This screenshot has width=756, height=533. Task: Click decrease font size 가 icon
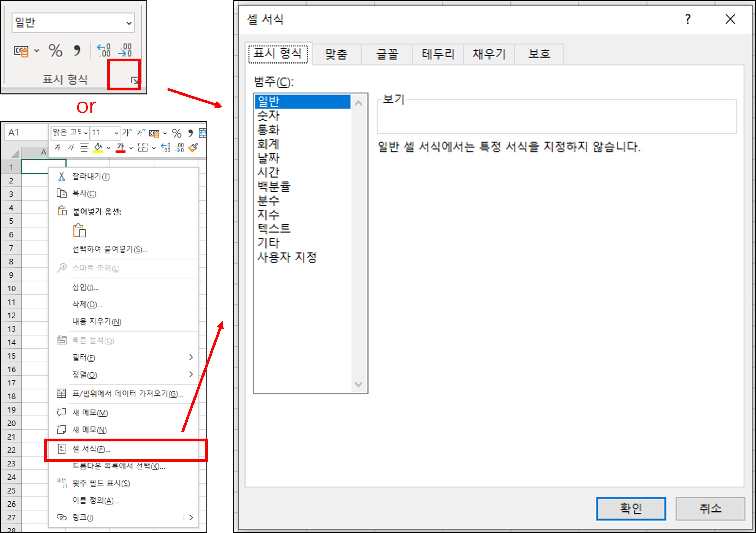pos(141,133)
